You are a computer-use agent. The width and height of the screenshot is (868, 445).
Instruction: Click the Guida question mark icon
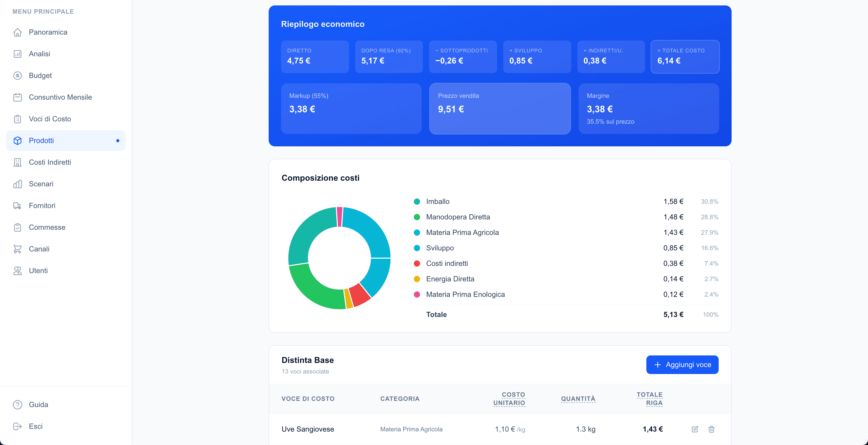(18, 405)
